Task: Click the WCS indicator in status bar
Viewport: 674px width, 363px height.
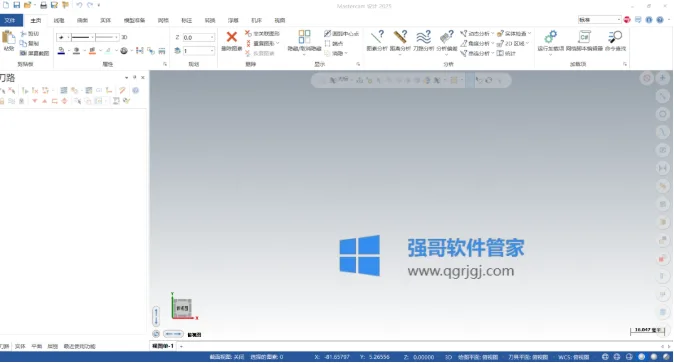Action: point(574,357)
